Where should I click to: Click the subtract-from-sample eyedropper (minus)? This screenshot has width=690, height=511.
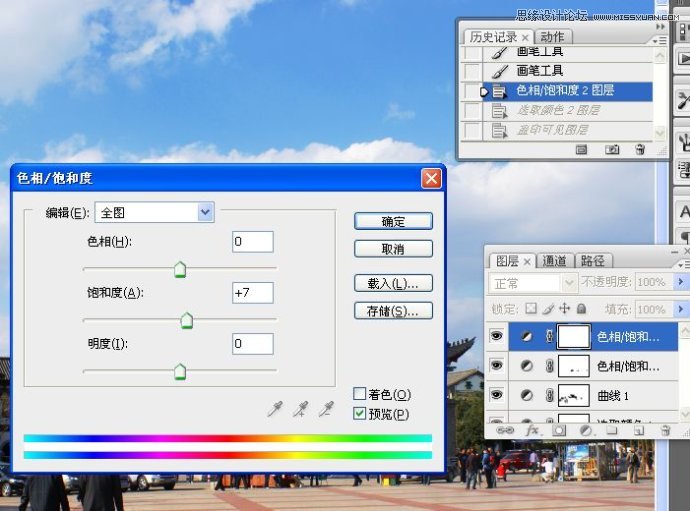(x=326, y=408)
